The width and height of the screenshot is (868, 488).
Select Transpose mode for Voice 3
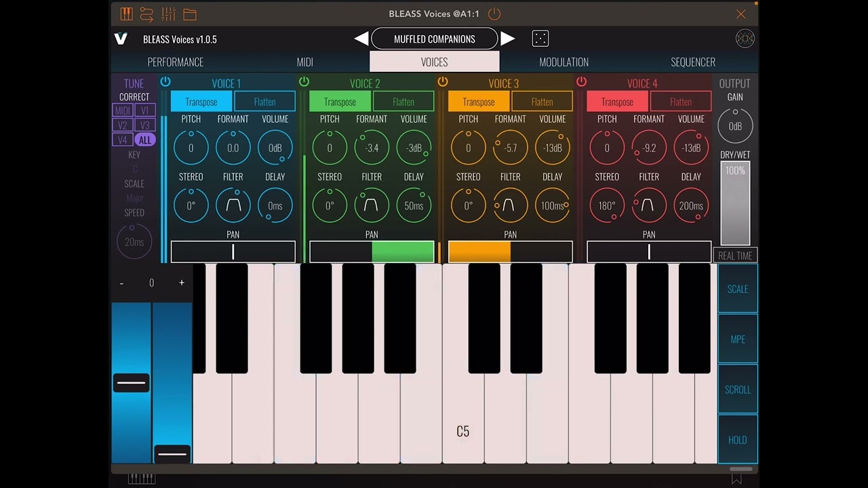pos(479,102)
